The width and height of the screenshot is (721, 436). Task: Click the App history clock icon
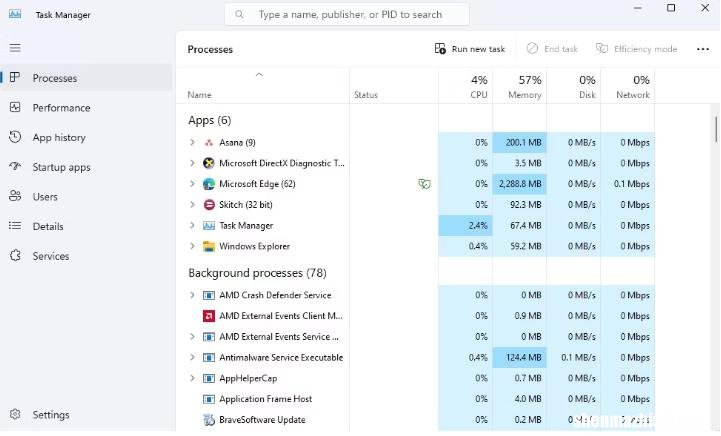click(15, 137)
